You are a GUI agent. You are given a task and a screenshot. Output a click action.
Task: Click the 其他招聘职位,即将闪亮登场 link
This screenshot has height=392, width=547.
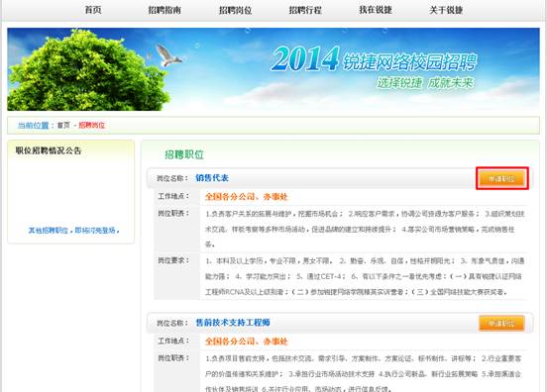tap(73, 231)
